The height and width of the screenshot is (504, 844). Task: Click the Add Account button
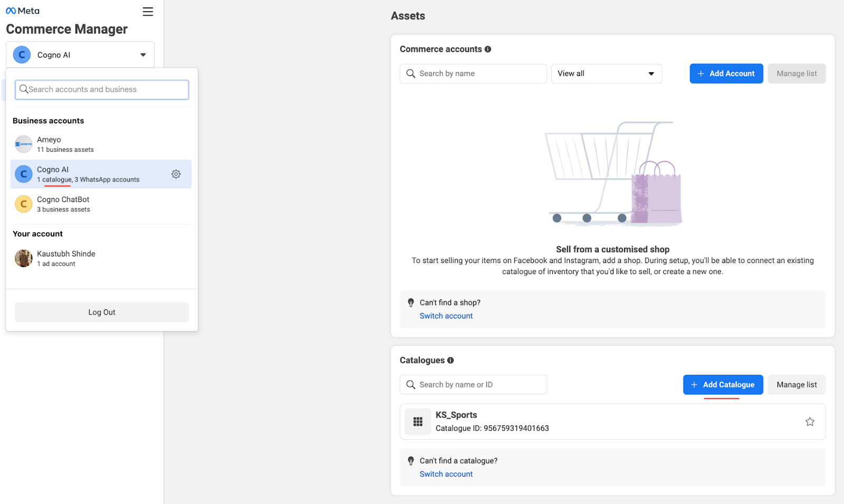tap(726, 74)
